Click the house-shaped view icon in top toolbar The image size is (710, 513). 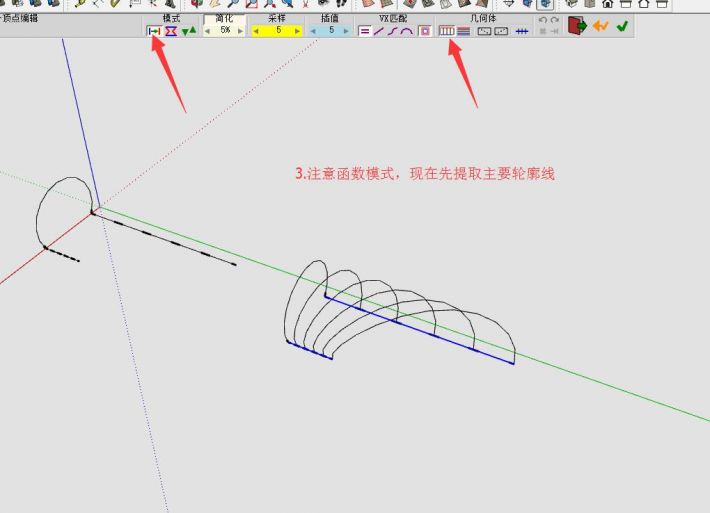click(608, 4)
